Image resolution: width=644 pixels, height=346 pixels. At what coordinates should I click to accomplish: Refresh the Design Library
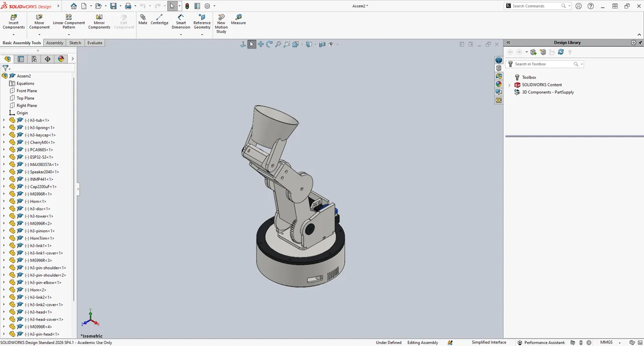pos(560,52)
